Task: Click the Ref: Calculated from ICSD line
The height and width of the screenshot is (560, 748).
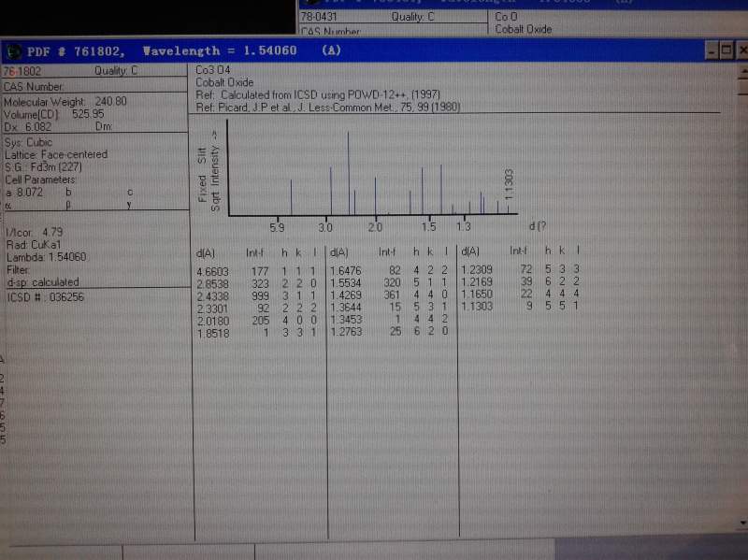Action: [x=318, y=95]
